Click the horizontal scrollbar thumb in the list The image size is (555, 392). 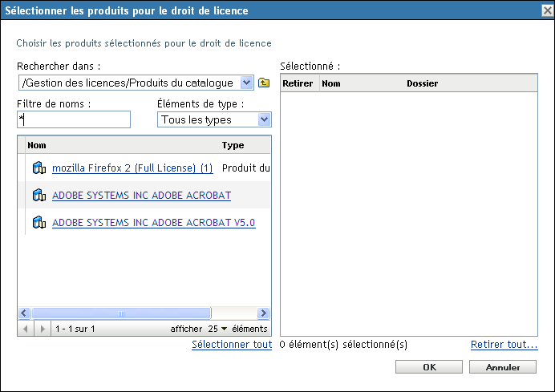[x=120, y=313]
